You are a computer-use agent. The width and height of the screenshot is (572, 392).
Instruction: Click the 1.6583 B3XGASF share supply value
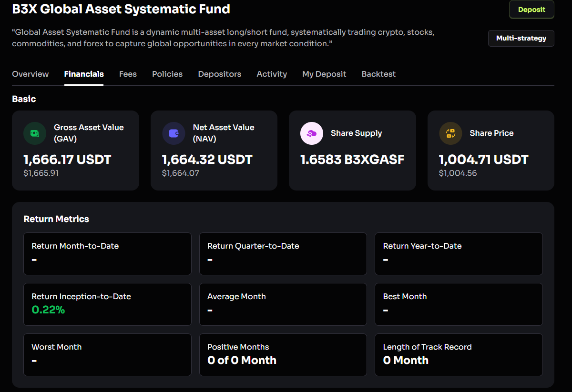coord(352,159)
